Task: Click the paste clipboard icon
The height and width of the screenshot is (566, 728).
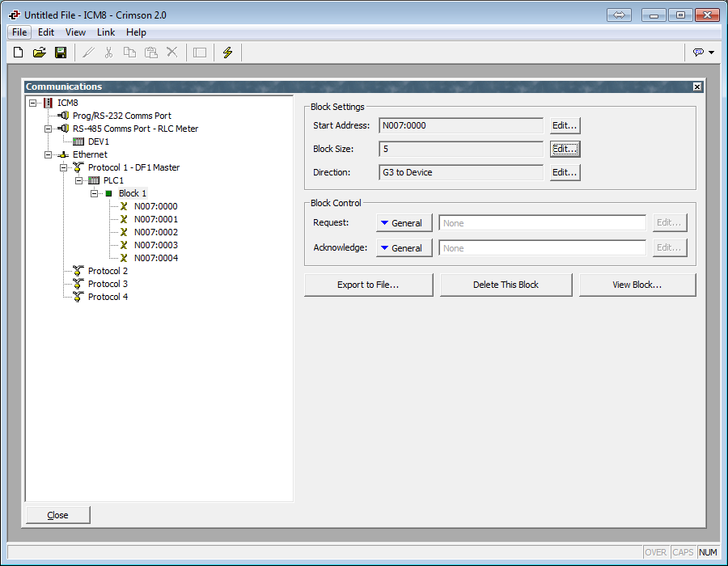Action: point(151,53)
